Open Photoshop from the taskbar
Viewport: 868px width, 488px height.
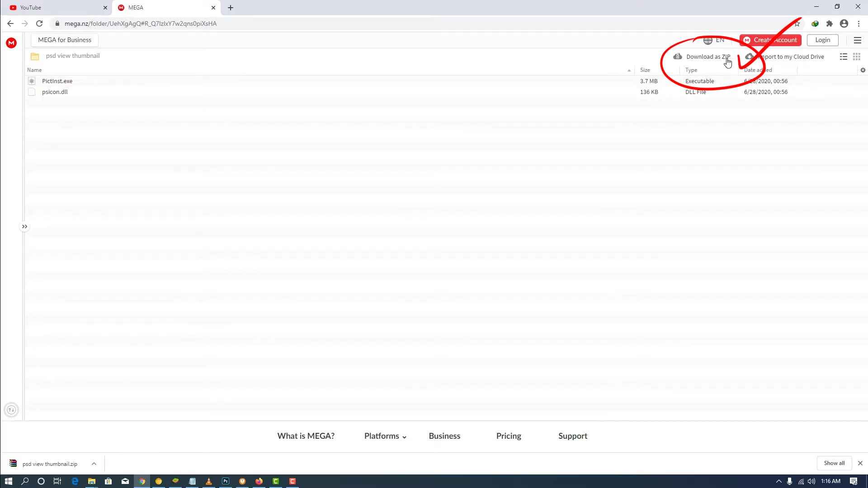[226, 481]
